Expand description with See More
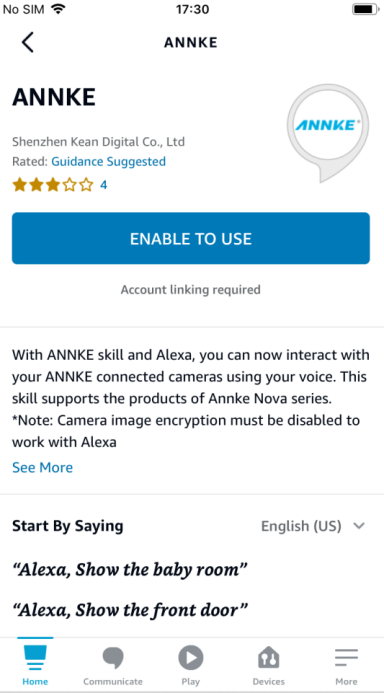 pos(42,468)
